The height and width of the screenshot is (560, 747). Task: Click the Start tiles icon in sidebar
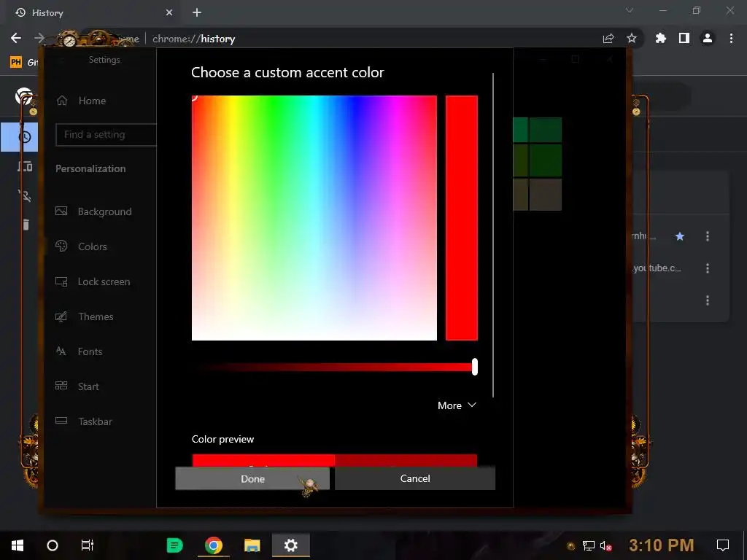pos(61,386)
